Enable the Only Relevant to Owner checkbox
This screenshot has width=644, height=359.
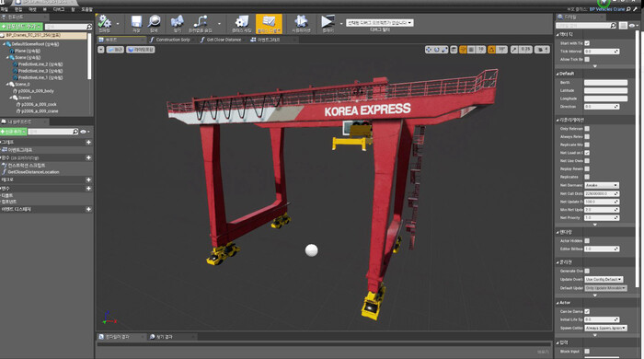587,129
